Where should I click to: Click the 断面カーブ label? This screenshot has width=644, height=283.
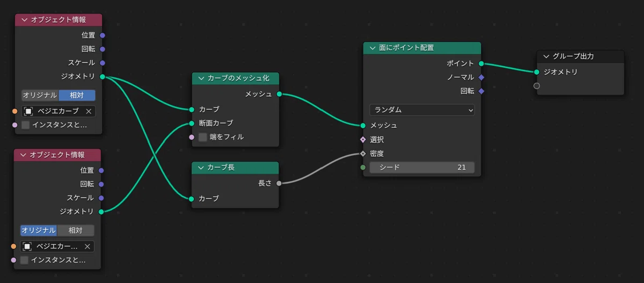click(x=216, y=123)
